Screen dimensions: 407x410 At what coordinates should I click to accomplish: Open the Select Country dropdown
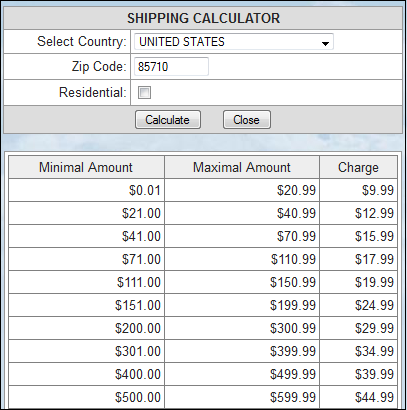point(234,42)
